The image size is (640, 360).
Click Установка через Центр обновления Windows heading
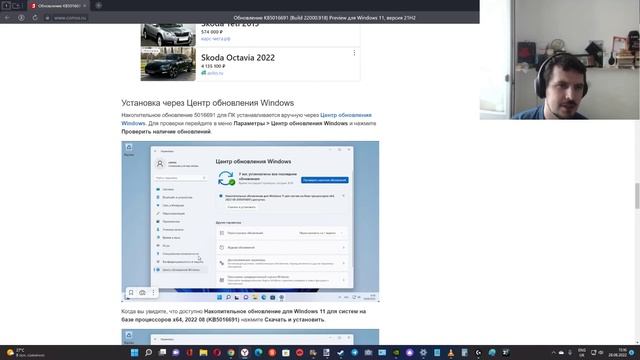pyautogui.click(x=207, y=103)
